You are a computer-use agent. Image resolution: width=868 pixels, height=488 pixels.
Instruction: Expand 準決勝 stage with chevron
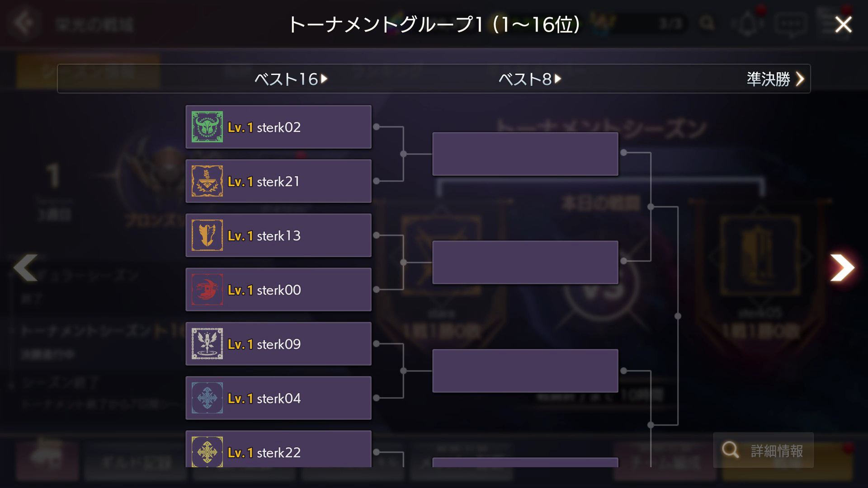coord(800,79)
